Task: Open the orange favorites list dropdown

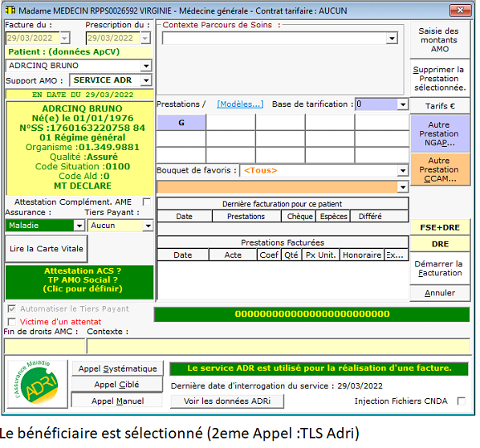Action: pos(403,187)
